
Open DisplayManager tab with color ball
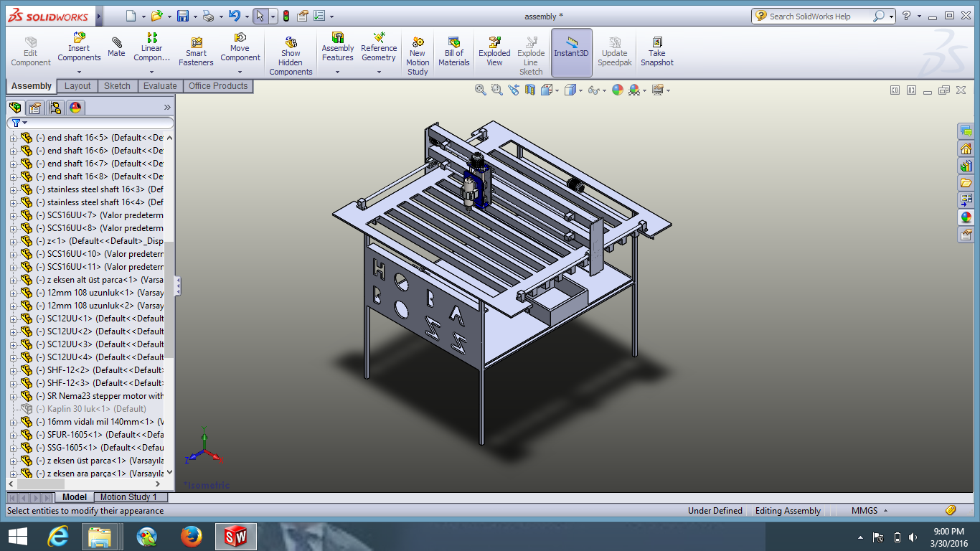click(75, 108)
